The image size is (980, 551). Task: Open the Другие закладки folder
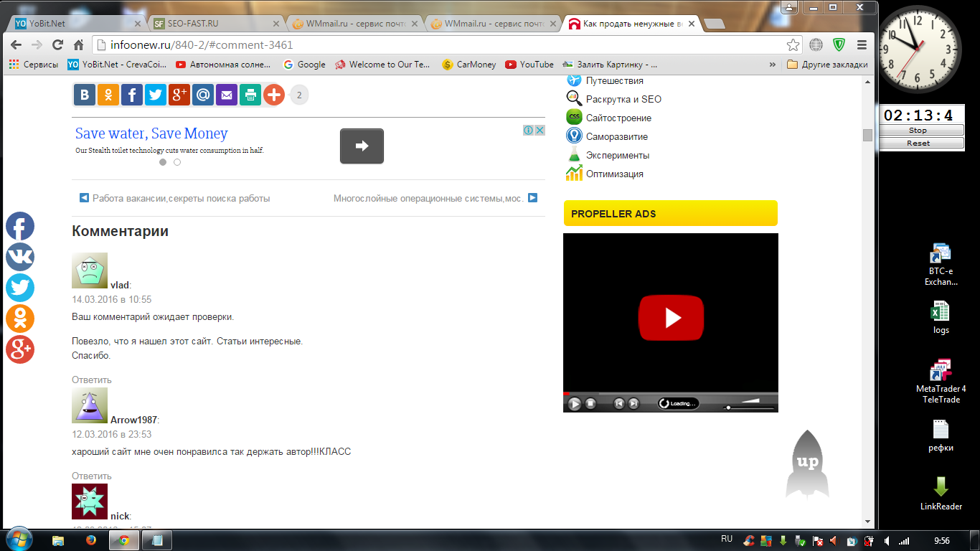coord(827,65)
